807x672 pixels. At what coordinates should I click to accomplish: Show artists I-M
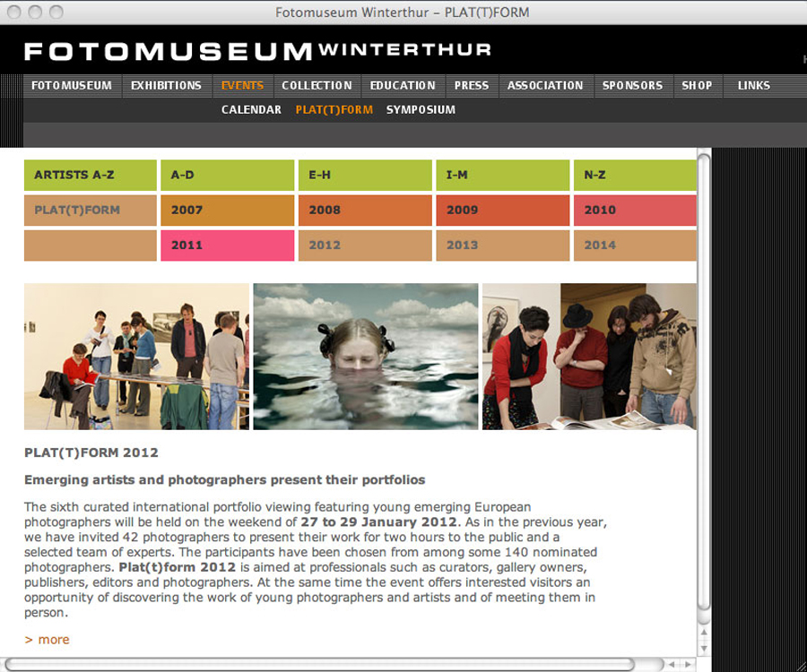click(x=503, y=175)
